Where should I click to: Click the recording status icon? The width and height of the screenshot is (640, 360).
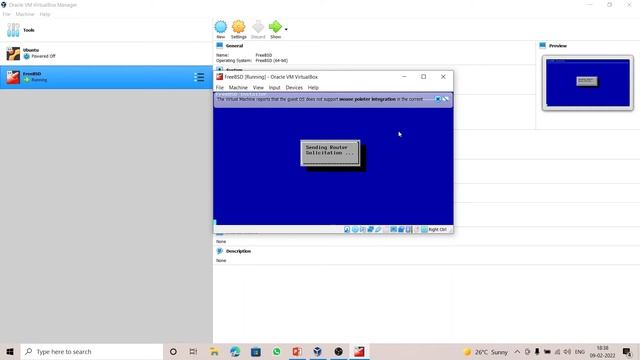(x=401, y=229)
